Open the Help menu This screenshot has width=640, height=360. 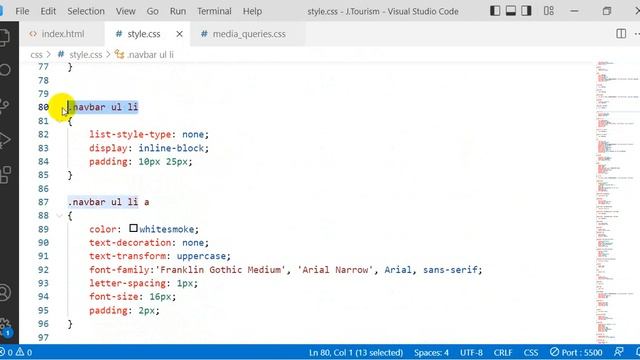[x=252, y=11]
